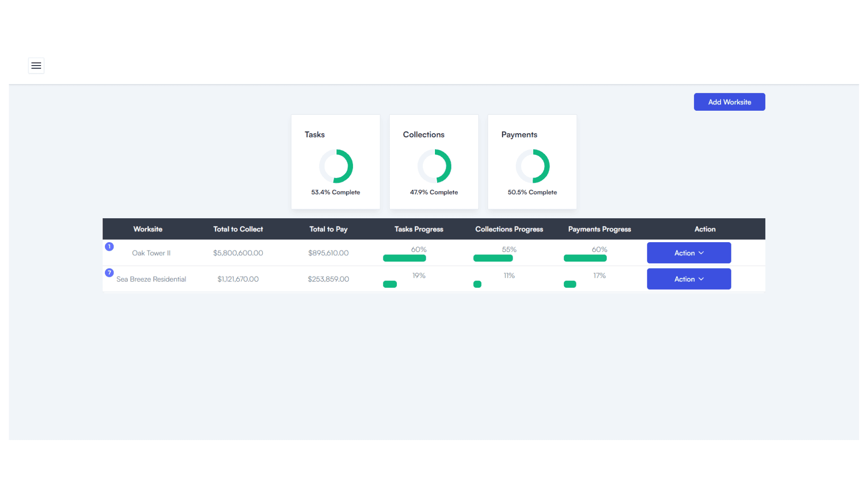This screenshot has width=868, height=488.
Task: Click Oak Tower II's 55% collections progress bar
Action: coord(493,258)
